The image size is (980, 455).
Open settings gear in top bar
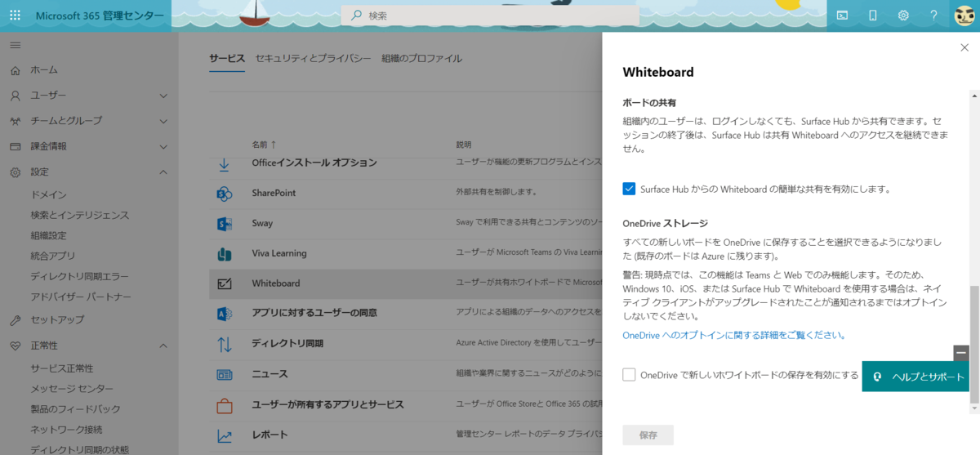pos(903,16)
